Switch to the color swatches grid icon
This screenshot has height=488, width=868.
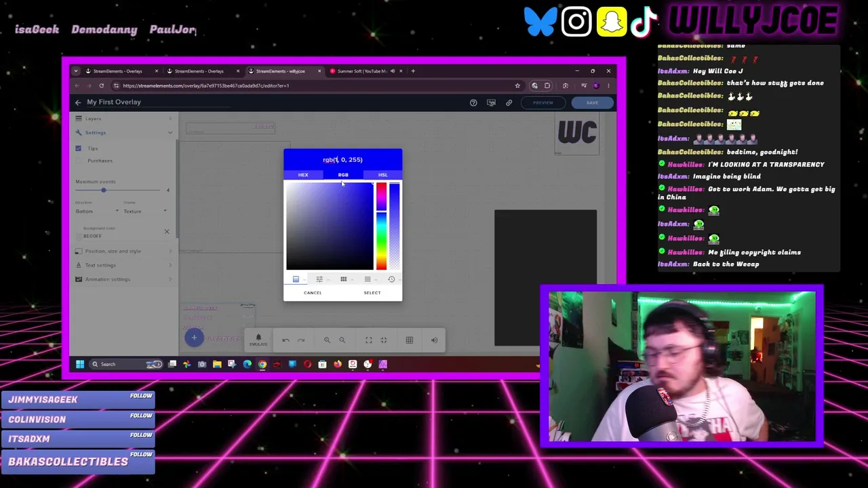click(343, 279)
